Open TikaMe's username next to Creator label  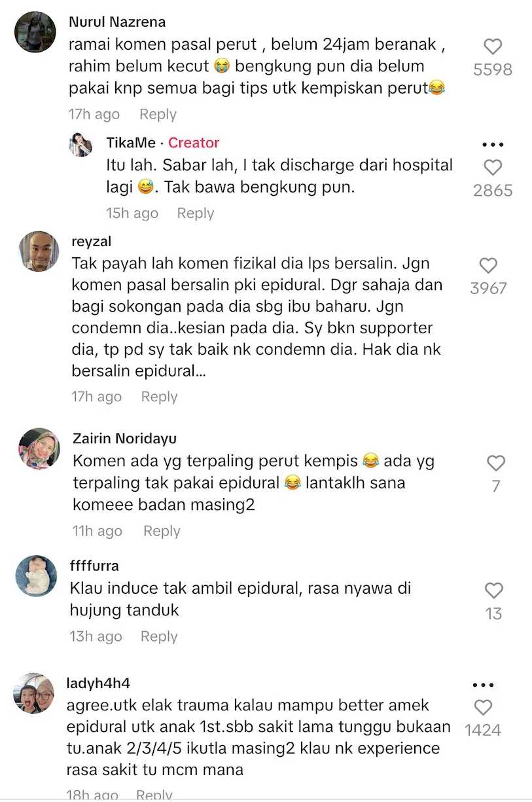(131, 143)
